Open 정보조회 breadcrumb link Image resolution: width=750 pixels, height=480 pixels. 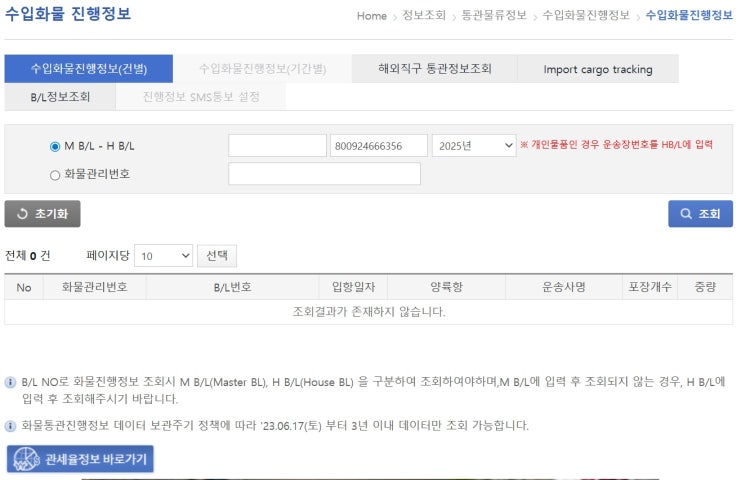coord(424,15)
